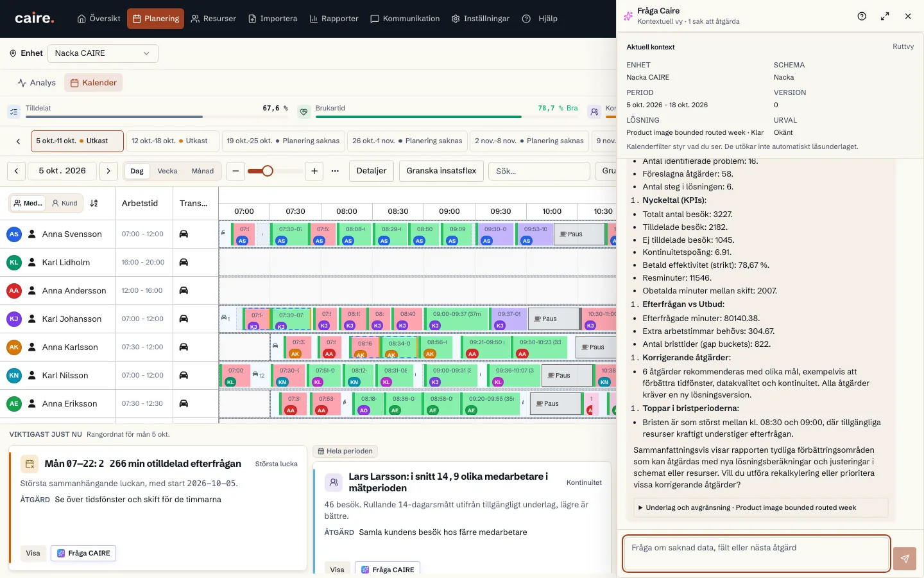
Task: Go to the previous day
Action: point(17,171)
